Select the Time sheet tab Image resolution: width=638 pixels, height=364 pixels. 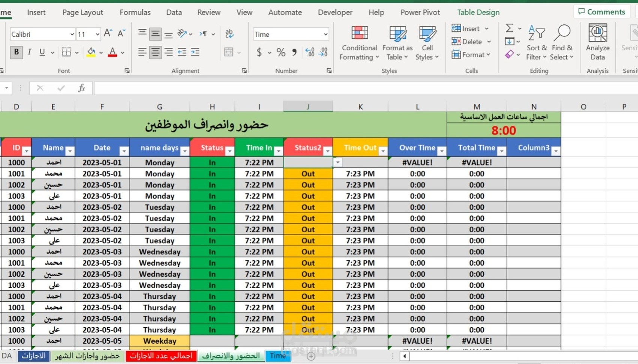278,356
